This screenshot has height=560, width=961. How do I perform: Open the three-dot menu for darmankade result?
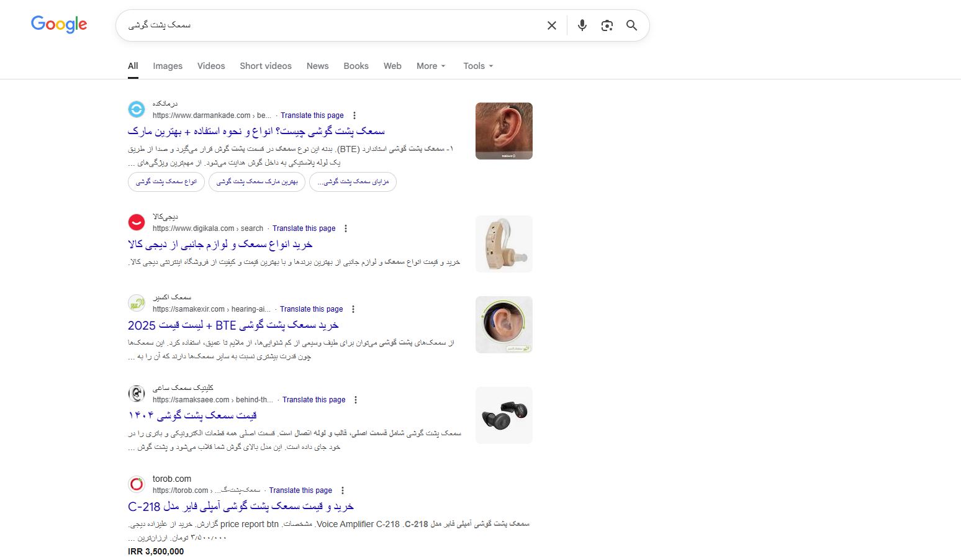(x=354, y=115)
